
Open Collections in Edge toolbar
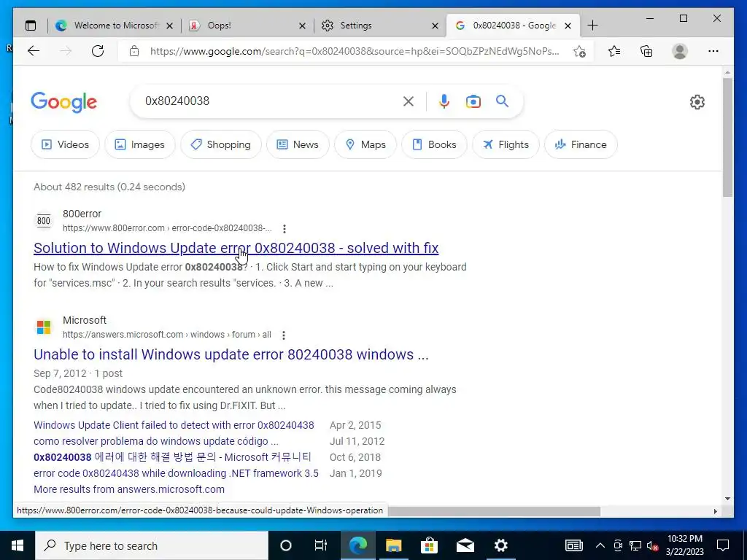coord(646,51)
